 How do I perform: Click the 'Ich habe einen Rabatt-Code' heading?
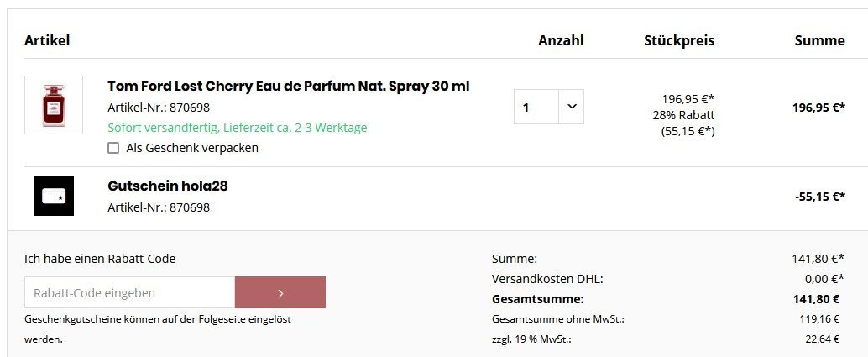[x=100, y=259]
